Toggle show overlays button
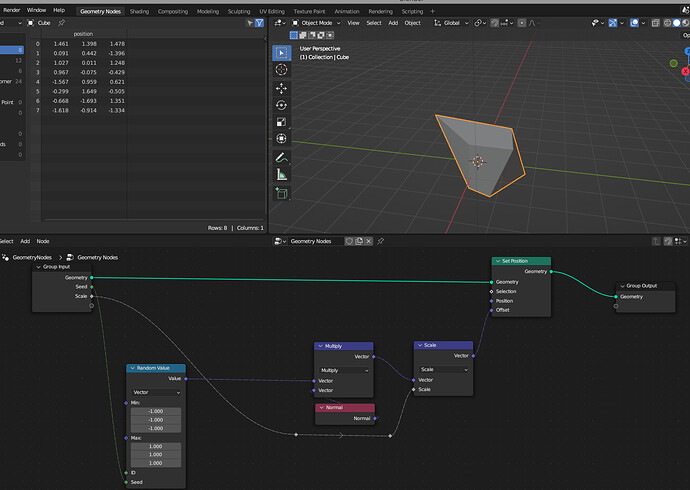This screenshot has height=490, width=690. click(634, 23)
